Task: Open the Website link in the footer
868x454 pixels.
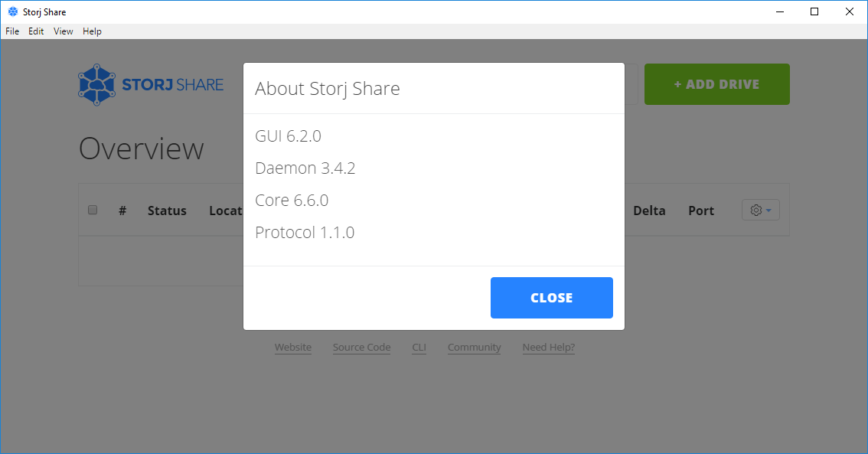Action: tap(293, 347)
